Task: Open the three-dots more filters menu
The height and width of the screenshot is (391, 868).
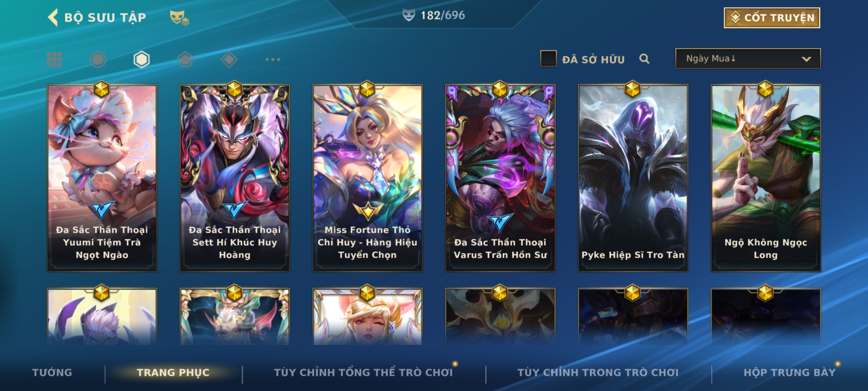Action: pyautogui.click(x=273, y=59)
